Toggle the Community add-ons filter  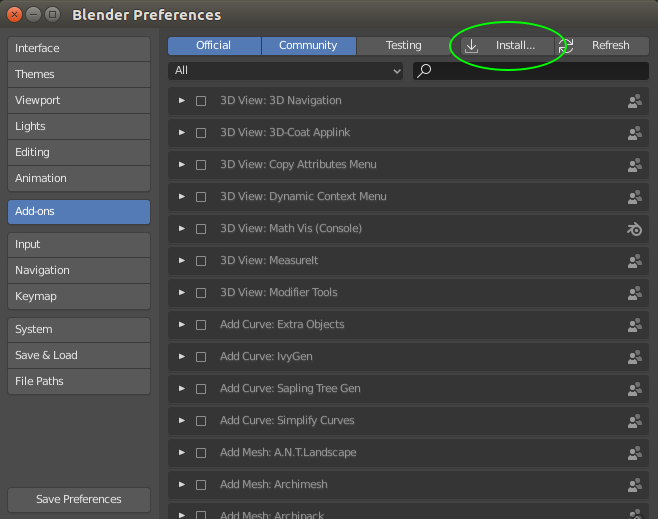(309, 46)
